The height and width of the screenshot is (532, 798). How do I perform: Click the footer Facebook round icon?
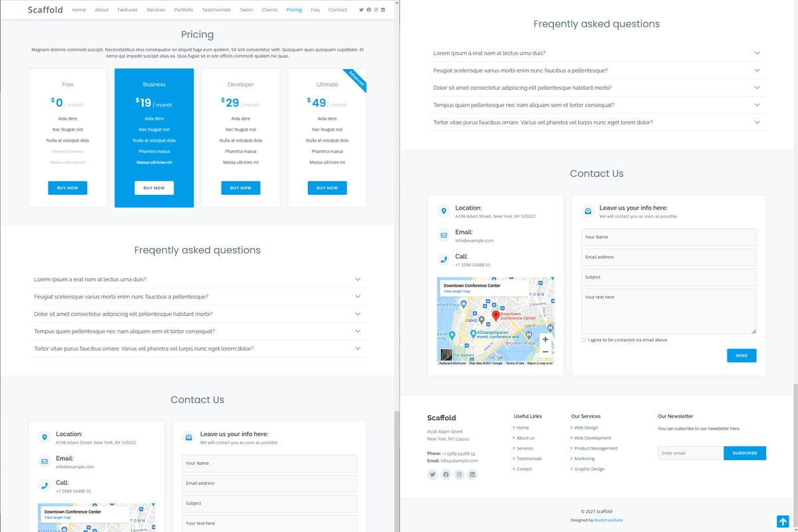point(446,475)
